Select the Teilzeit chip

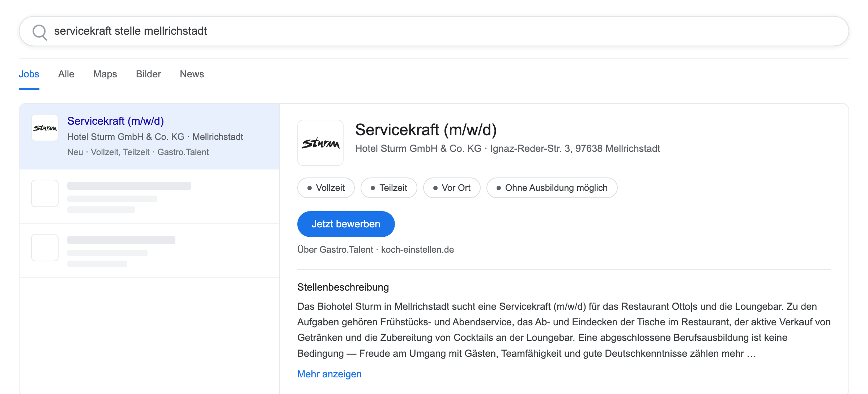(389, 188)
